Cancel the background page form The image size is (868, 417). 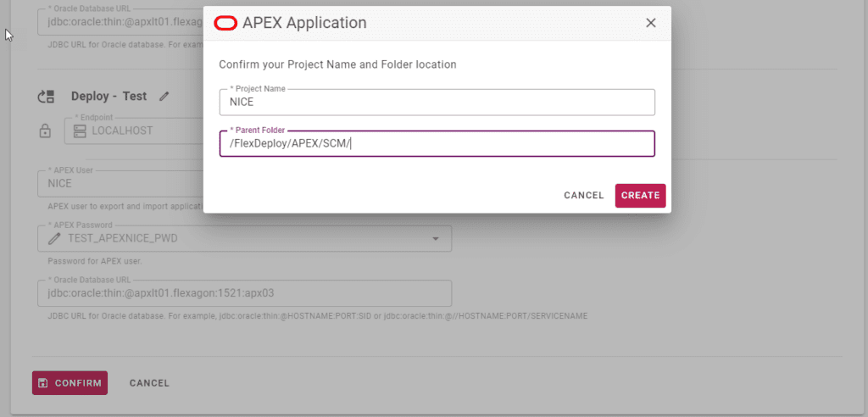click(149, 383)
